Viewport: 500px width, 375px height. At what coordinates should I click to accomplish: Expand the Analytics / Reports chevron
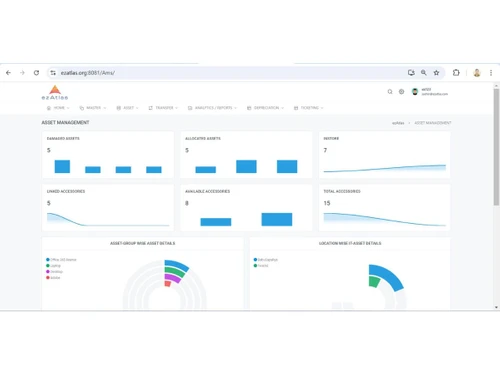click(x=236, y=108)
